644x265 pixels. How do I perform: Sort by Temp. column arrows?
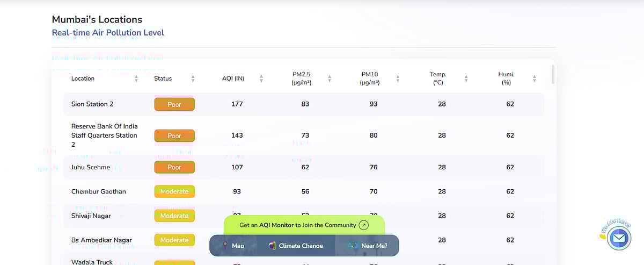pyautogui.click(x=466, y=78)
